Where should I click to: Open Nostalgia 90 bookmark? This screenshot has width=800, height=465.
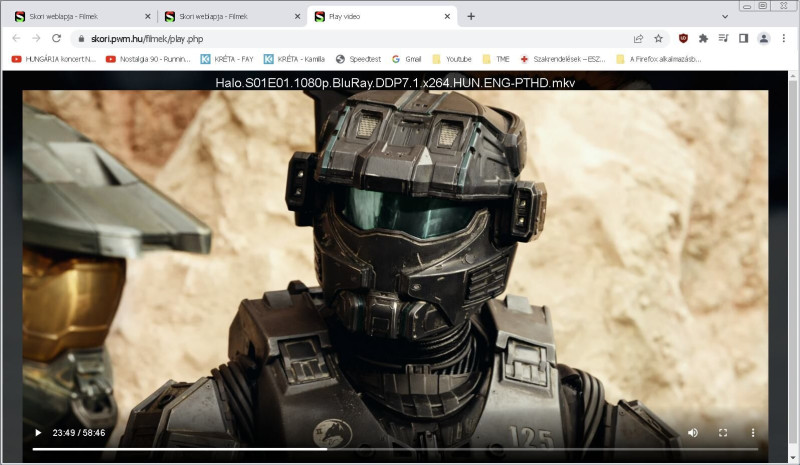[148, 59]
